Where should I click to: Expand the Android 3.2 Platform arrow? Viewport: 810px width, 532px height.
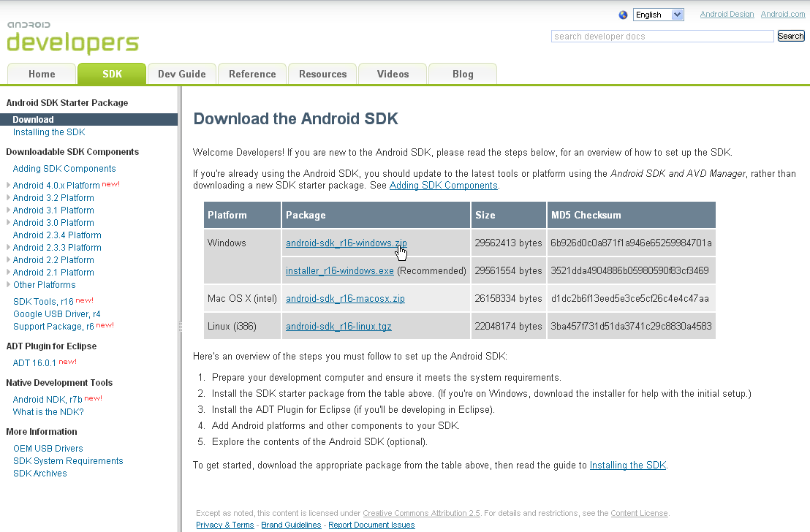[8, 197]
